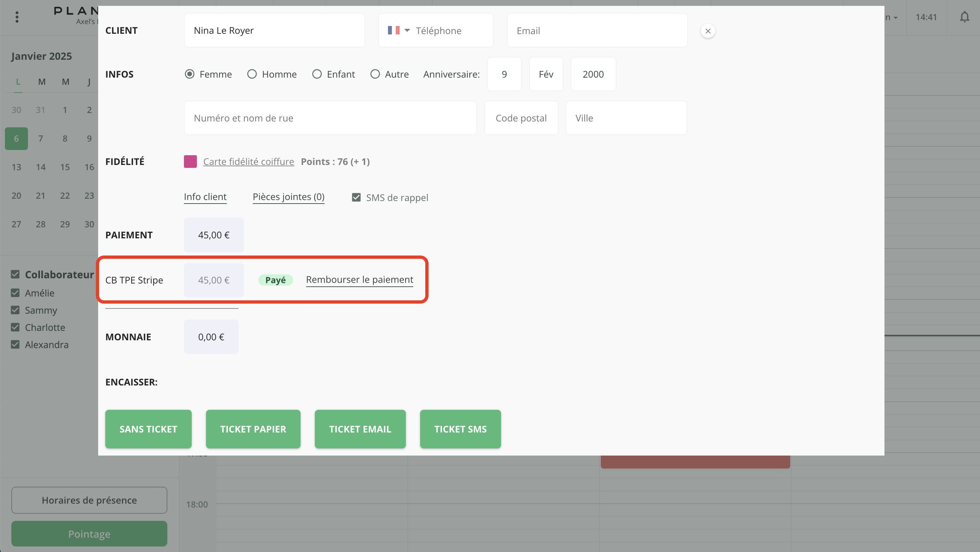Uncheck the SMS de rappel checkbox
The width and height of the screenshot is (980, 552).
click(x=356, y=197)
